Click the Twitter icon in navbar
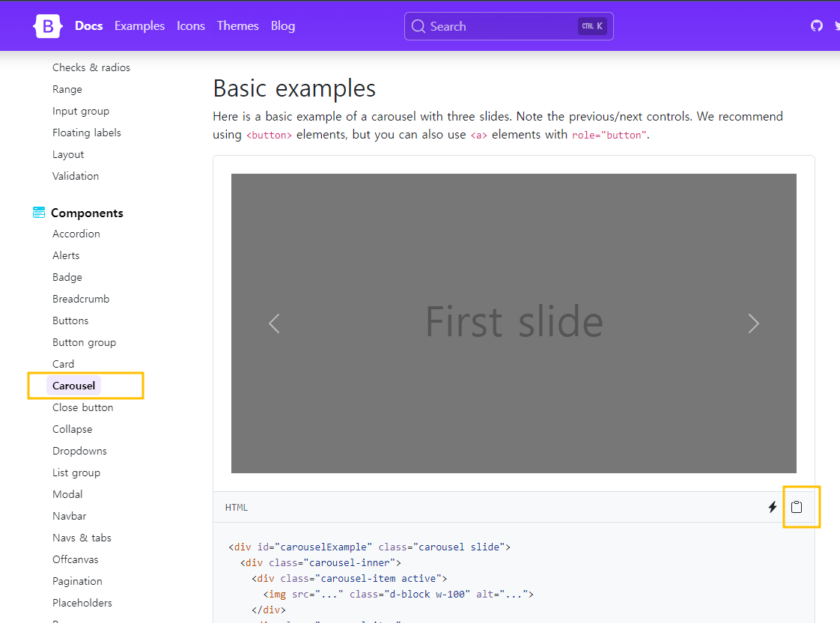840x623 pixels. pyautogui.click(x=836, y=25)
